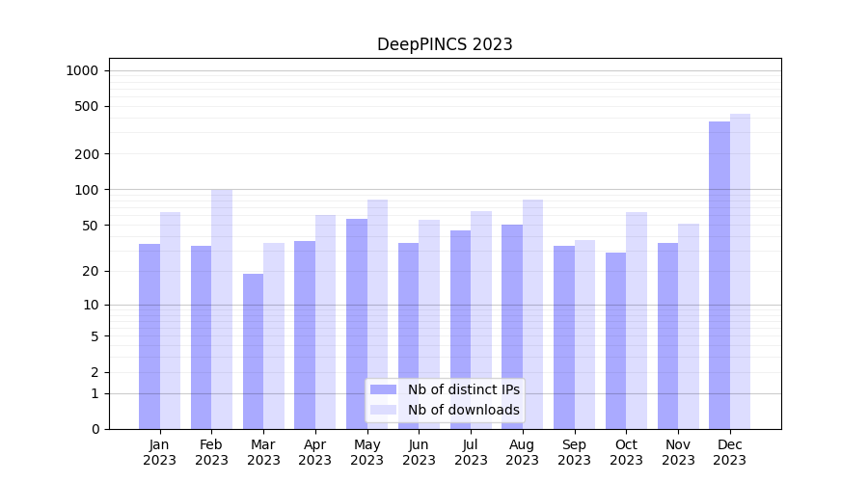Select the 100 y-axis tick label

tap(88, 190)
